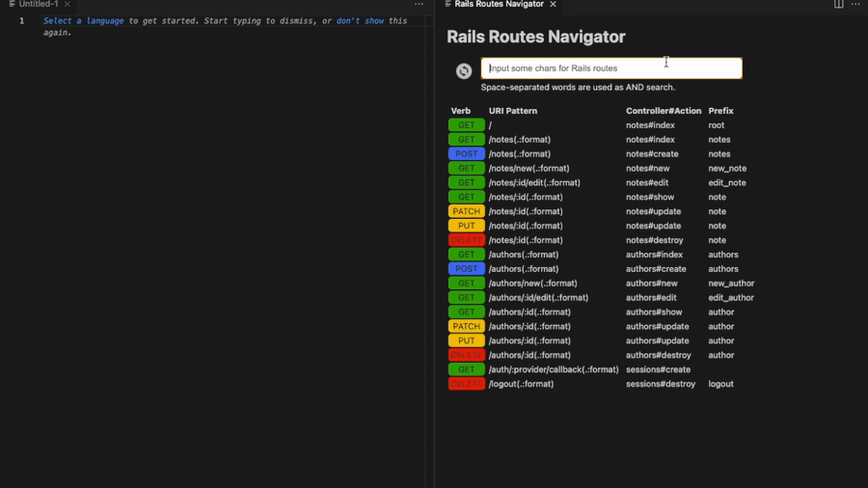Viewport: 868px width, 488px height.
Task: Click the 'Verb' column header
Action: [461, 111]
